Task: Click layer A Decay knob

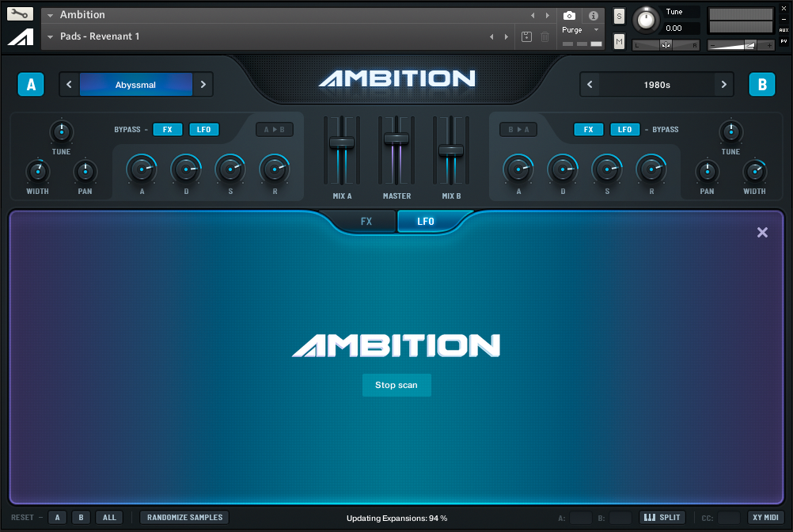Action: click(186, 169)
